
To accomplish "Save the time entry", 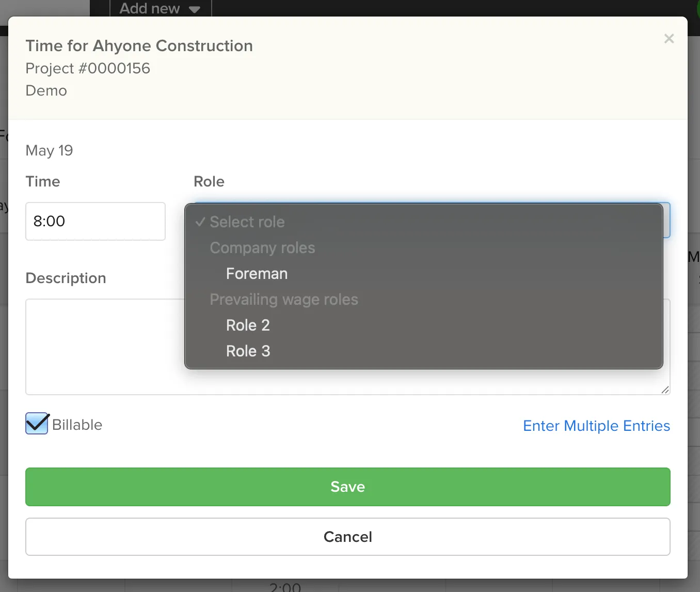I will [x=347, y=487].
